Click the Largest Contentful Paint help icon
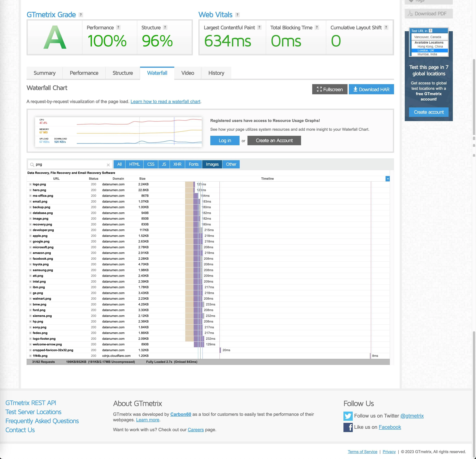Screen dimensions: 476x459 click(259, 27)
